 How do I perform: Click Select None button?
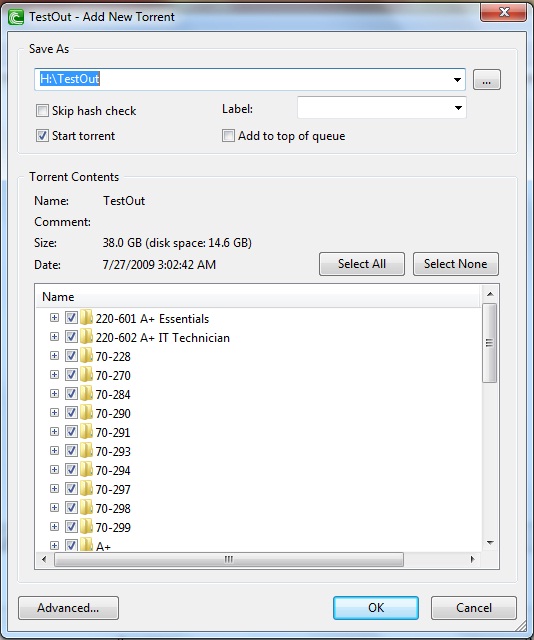(456, 264)
